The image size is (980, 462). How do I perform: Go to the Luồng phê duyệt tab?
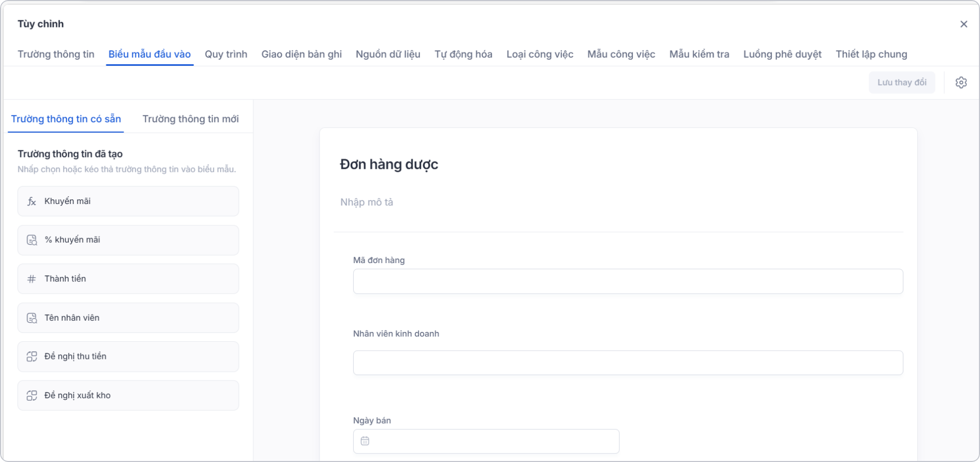[782, 54]
